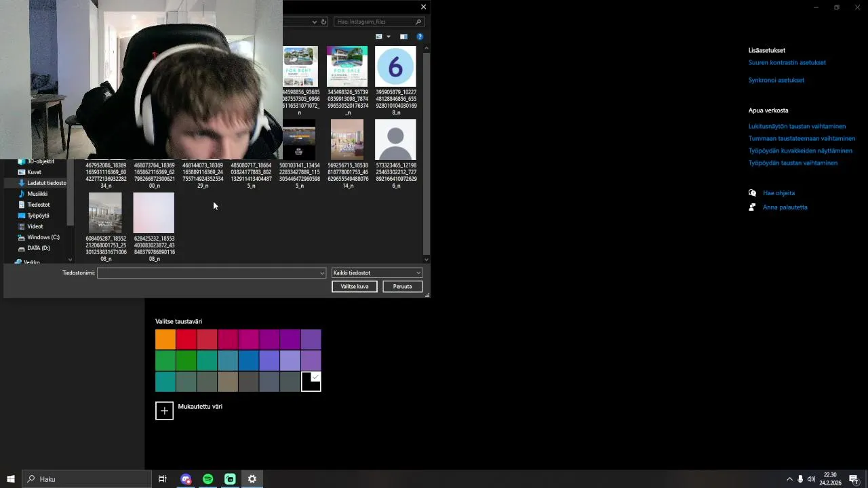Open the microphone tray icon
Image resolution: width=868 pixels, height=488 pixels.
click(x=800, y=479)
